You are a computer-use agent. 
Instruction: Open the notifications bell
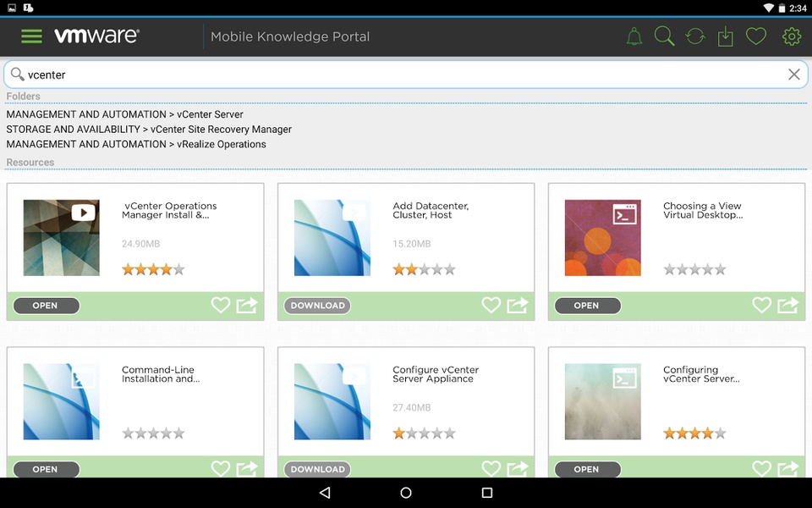pos(634,36)
